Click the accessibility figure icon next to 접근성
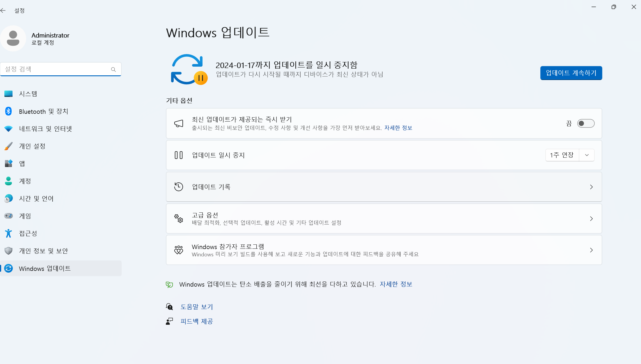This screenshot has height=364, width=641. click(8, 233)
